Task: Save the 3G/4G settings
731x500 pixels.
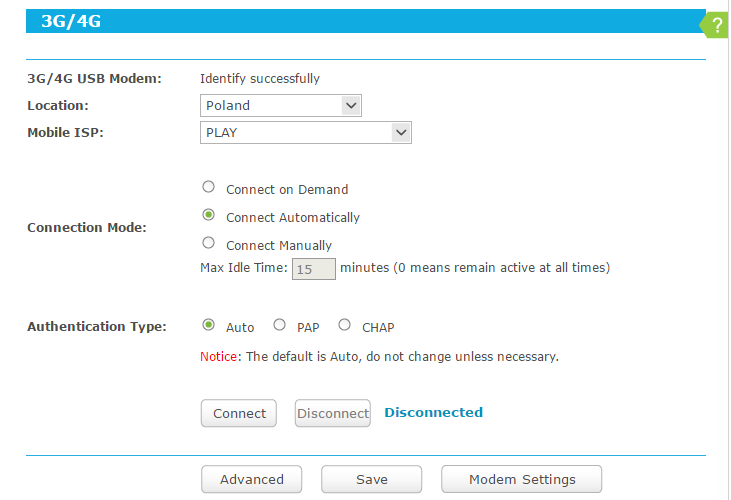Action: click(x=372, y=480)
